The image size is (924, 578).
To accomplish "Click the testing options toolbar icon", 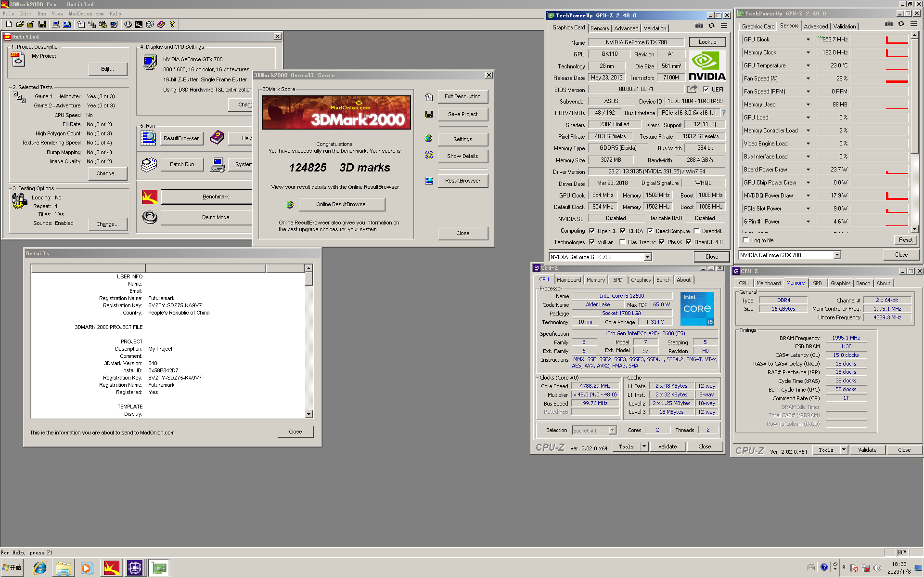I will (x=103, y=24).
